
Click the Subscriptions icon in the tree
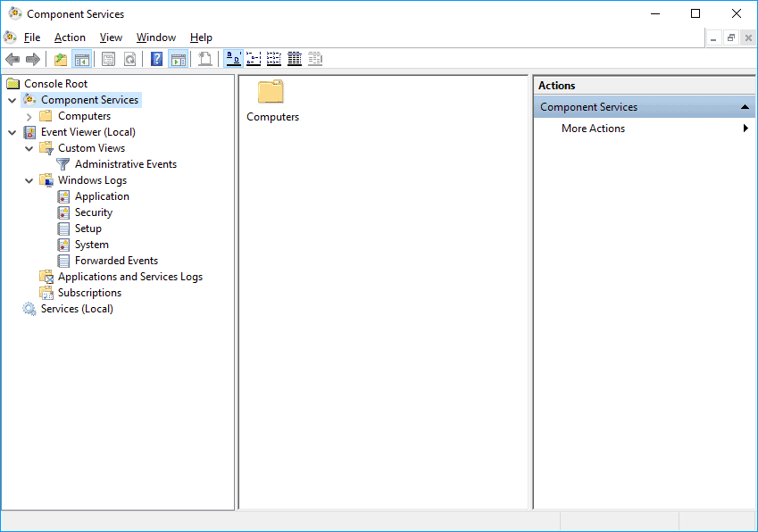pyautogui.click(x=46, y=293)
